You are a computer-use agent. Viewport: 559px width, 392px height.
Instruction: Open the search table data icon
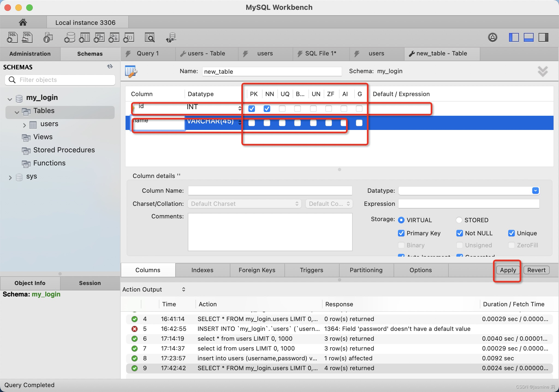pos(150,37)
